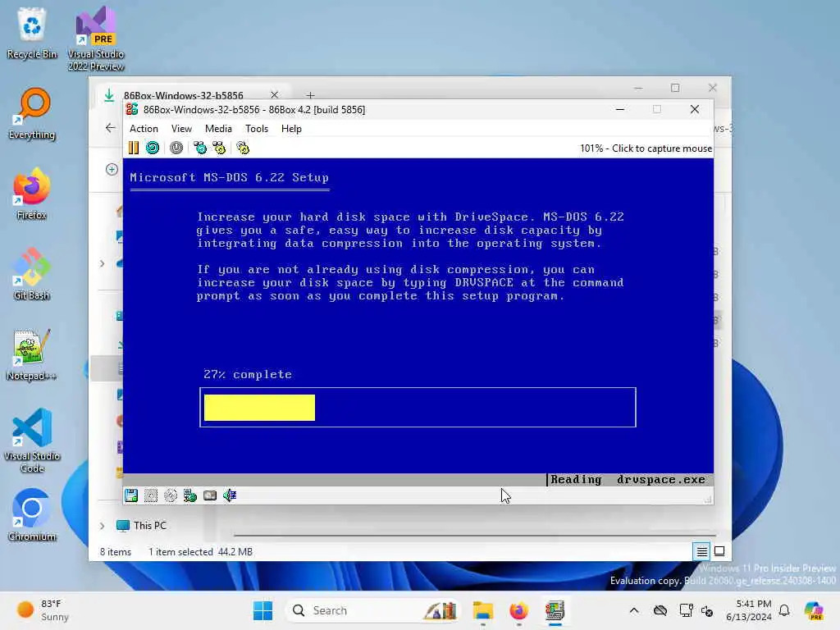The height and width of the screenshot is (630, 840).
Task: Add a new File Explorer tab
Action: [310, 95]
